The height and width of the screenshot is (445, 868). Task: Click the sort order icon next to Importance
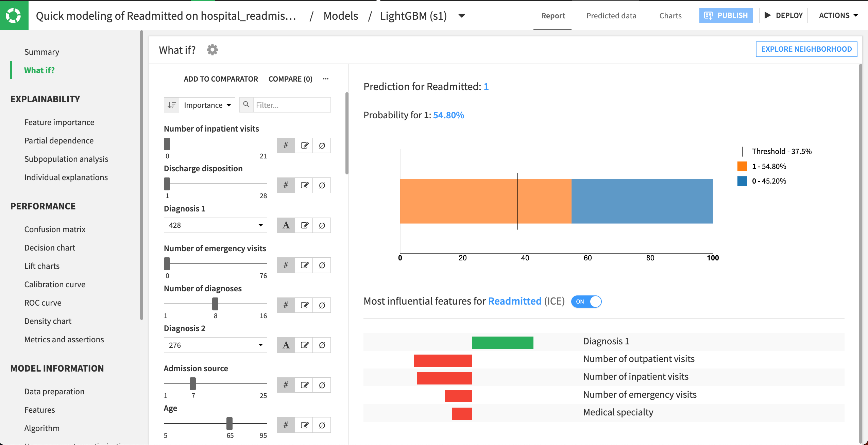tap(172, 105)
